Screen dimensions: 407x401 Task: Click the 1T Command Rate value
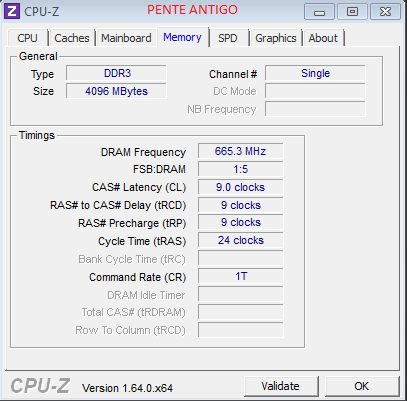coord(241,276)
